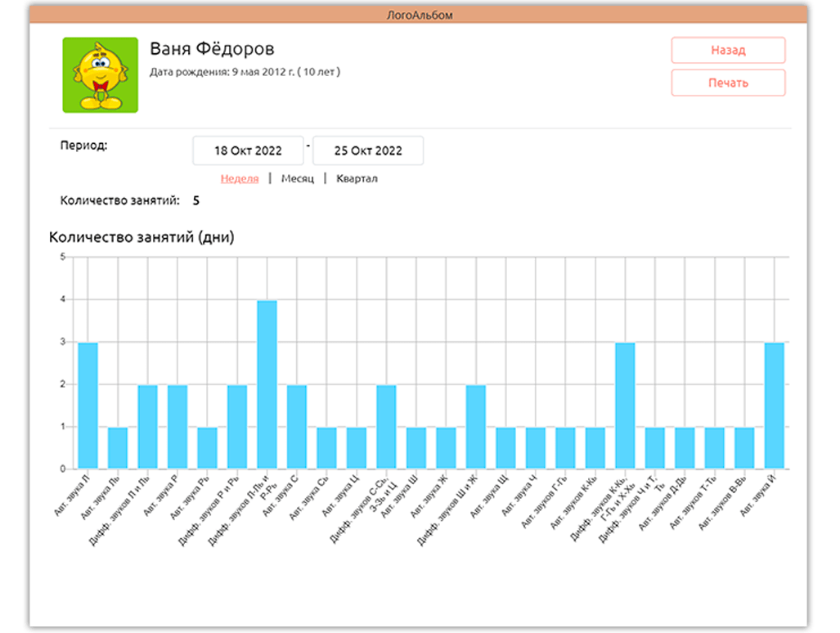
Task: Select the Дифф. звуков Л и Ль bar
Action: coord(147,426)
